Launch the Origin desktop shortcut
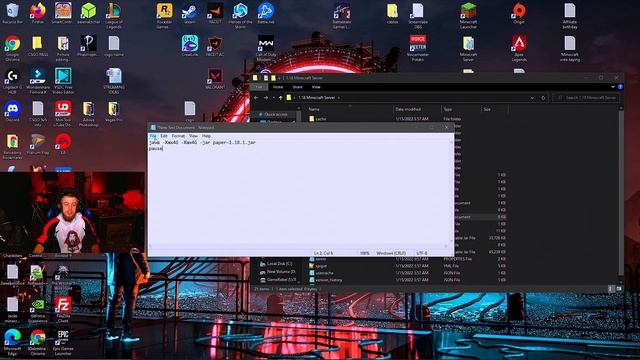The height and width of the screenshot is (360, 640). [519, 13]
